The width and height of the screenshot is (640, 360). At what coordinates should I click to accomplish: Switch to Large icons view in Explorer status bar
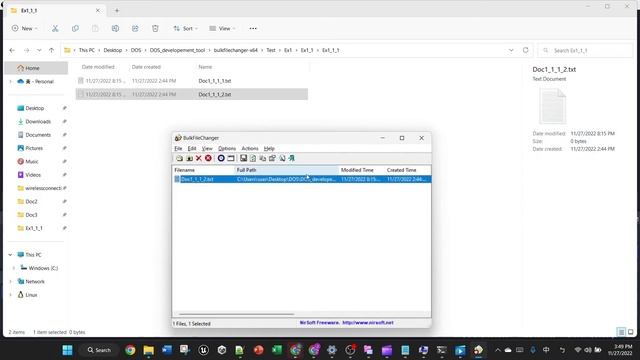631,332
